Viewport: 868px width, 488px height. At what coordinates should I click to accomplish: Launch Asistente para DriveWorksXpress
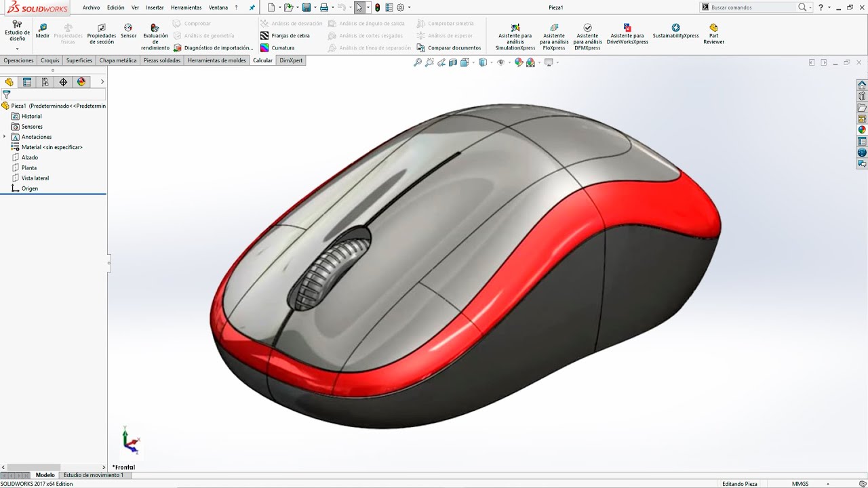(627, 34)
